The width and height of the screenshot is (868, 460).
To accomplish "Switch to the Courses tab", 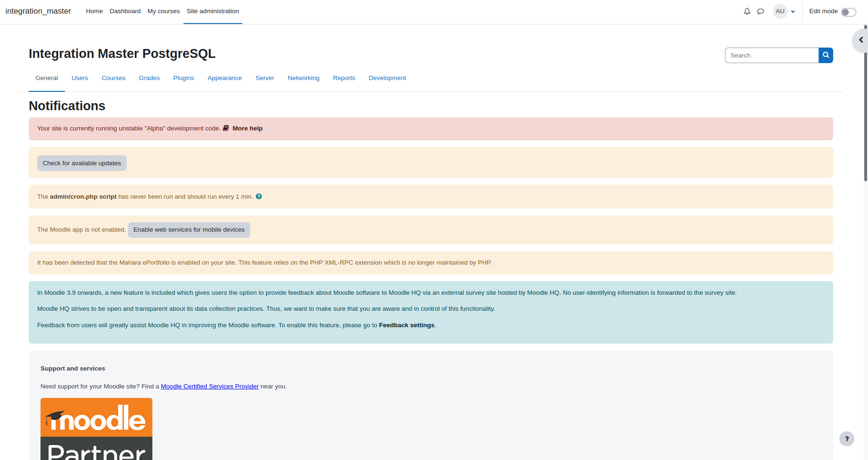I will (113, 78).
